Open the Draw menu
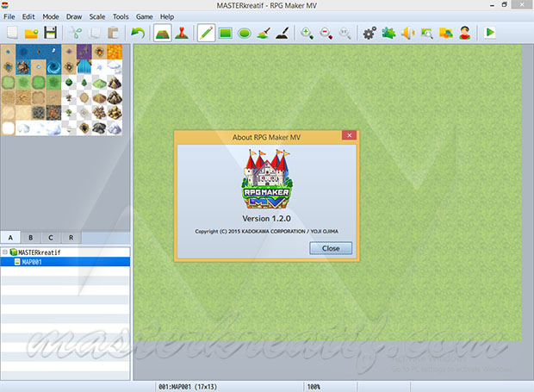This screenshot has width=534, height=392. tap(74, 16)
